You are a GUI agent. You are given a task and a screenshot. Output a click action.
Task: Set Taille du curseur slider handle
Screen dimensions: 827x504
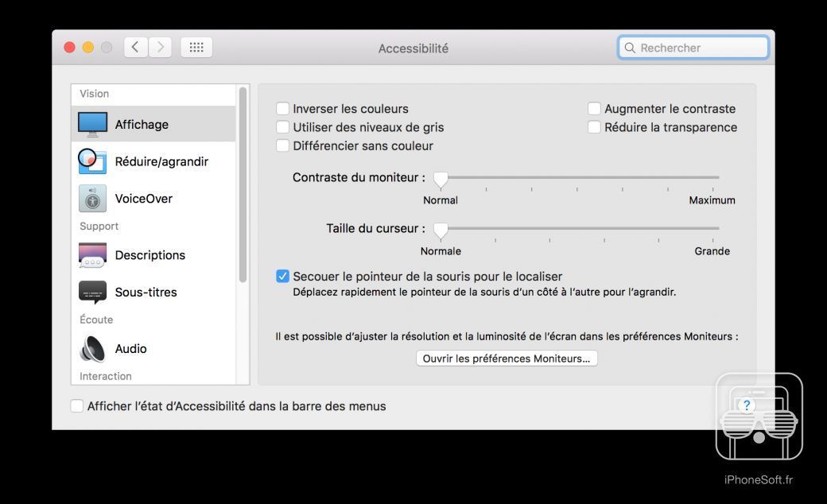441,230
